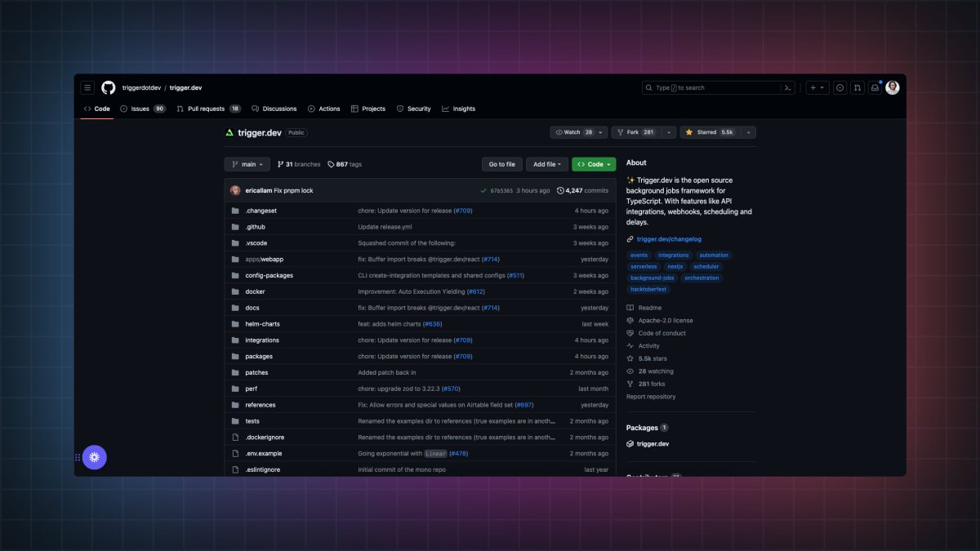
Task: View the 31 branches link
Action: point(299,164)
